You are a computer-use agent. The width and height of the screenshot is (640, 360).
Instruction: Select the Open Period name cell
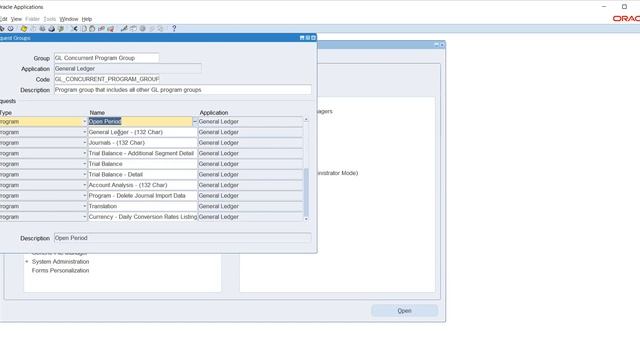(140, 122)
